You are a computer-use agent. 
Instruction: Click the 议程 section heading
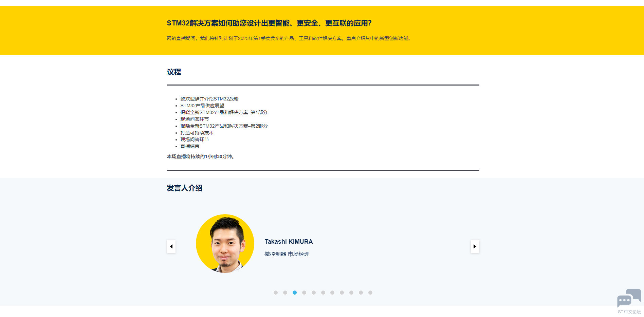point(174,72)
